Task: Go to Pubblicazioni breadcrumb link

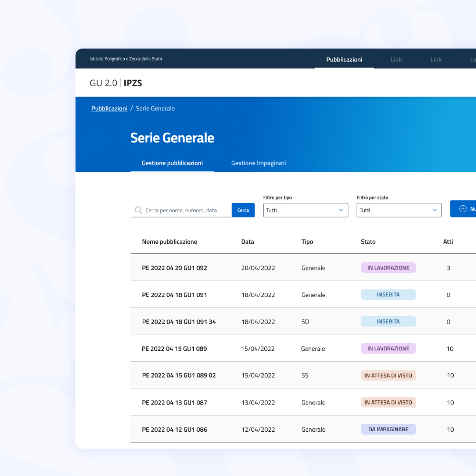Action: (109, 109)
